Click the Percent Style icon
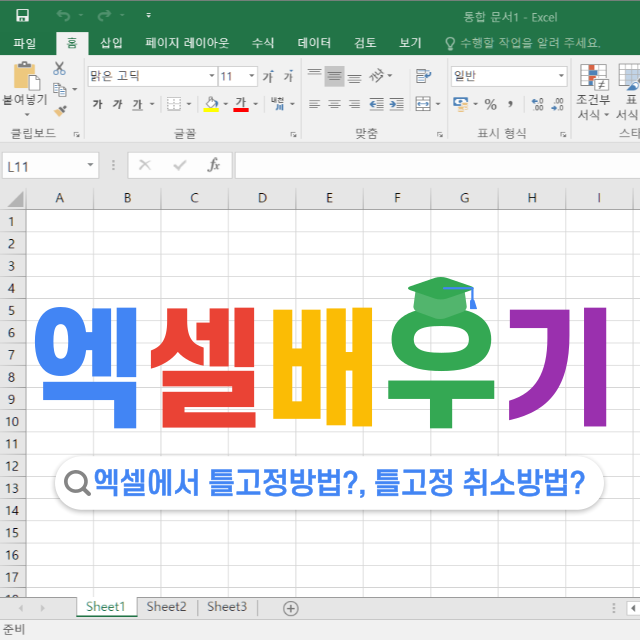Screen dimensions: 640x640 point(491,104)
